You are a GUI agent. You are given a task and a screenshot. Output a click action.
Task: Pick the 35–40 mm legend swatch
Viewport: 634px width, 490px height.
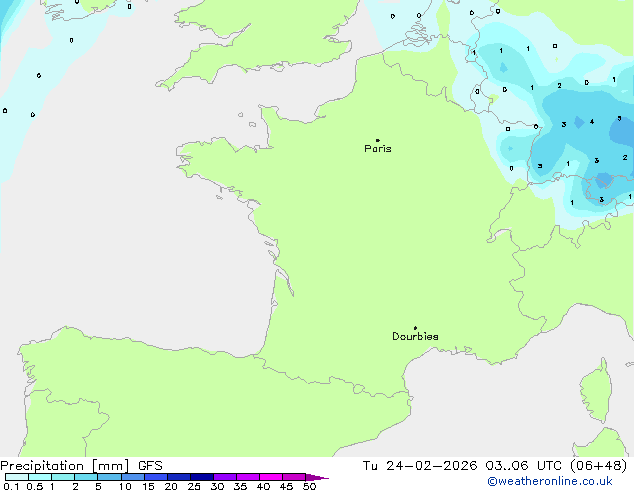click(x=248, y=477)
